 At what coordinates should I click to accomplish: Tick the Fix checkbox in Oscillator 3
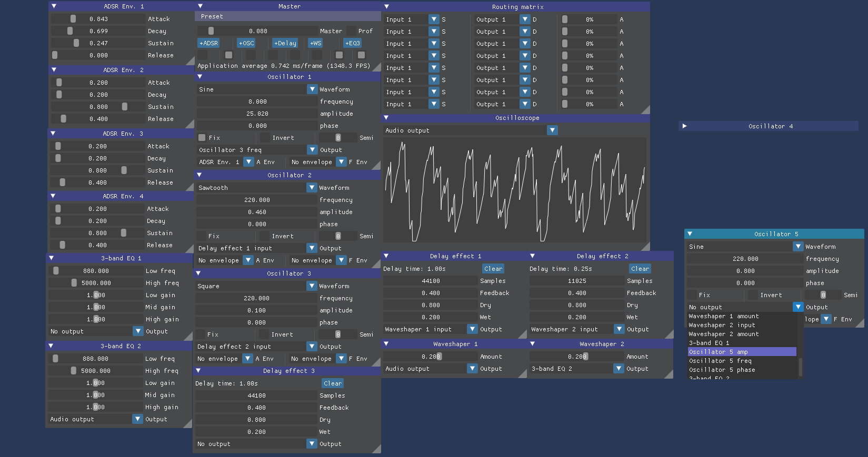click(201, 334)
